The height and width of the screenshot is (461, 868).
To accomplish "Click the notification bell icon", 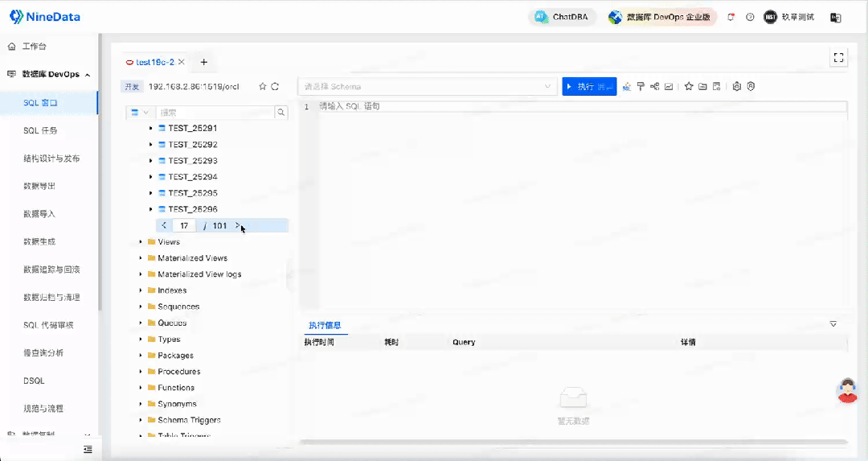I will click(x=731, y=17).
